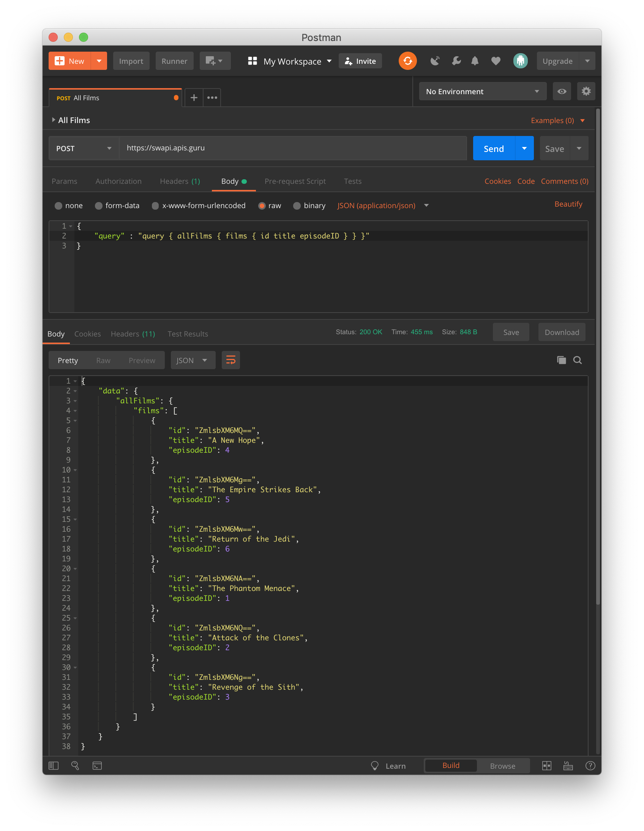The width and height of the screenshot is (644, 831).
Task: Open help question mark icon
Action: click(590, 766)
